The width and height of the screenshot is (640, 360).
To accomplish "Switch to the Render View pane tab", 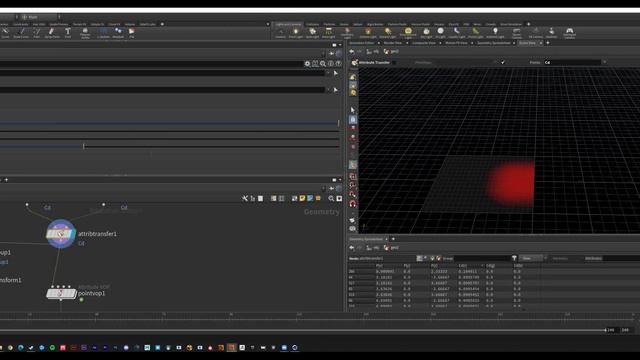I will 393,43.
